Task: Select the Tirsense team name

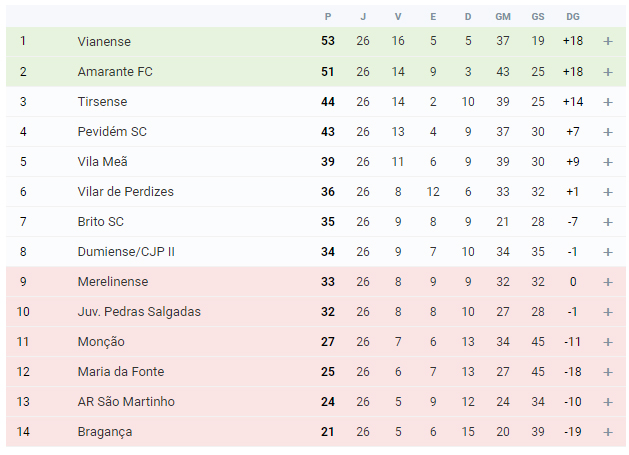Action: [102, 102]
